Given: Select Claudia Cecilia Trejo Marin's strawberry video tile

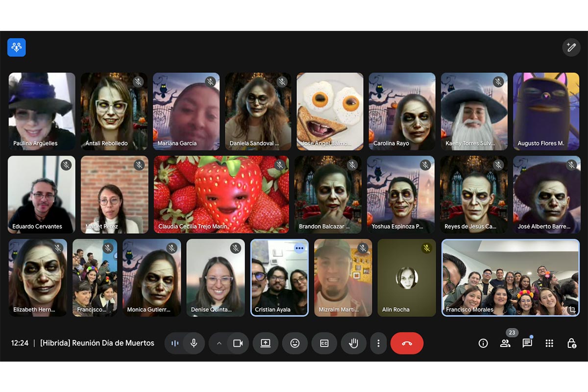Looking at the screenshot, I should (221, 194).
